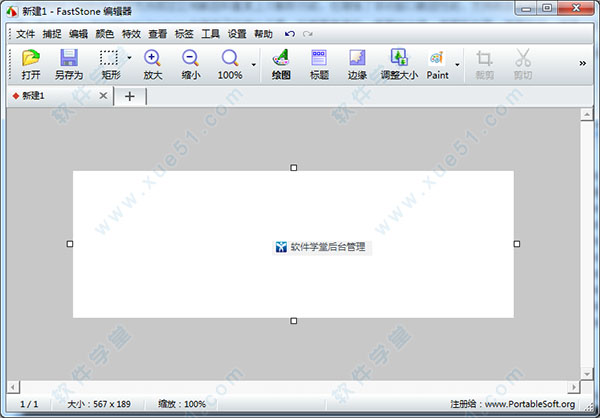600x418 pixels.
Task: Open the 捕捉 (Capture) menu
Action: pos(52,34)
